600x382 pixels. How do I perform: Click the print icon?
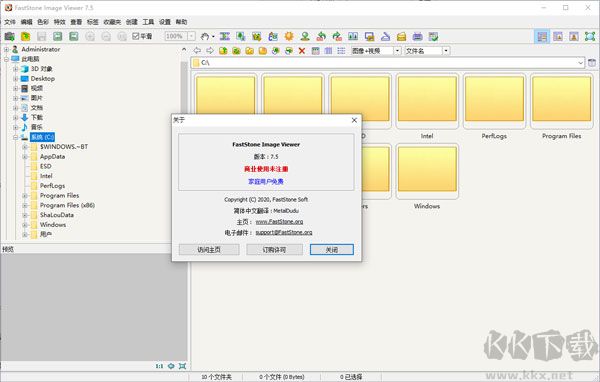[x=417, y=37]
